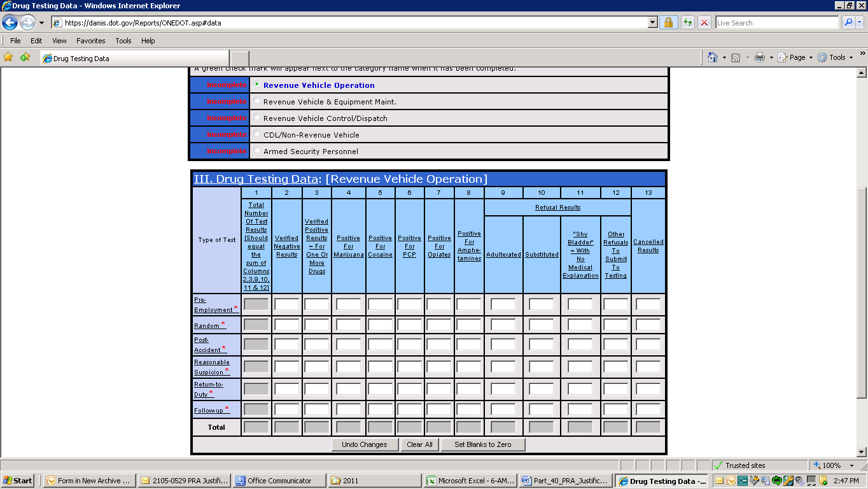Go to the Home page icon
Image resolution: width=868 pixels, height=489 pixels.
coord(713,57)
